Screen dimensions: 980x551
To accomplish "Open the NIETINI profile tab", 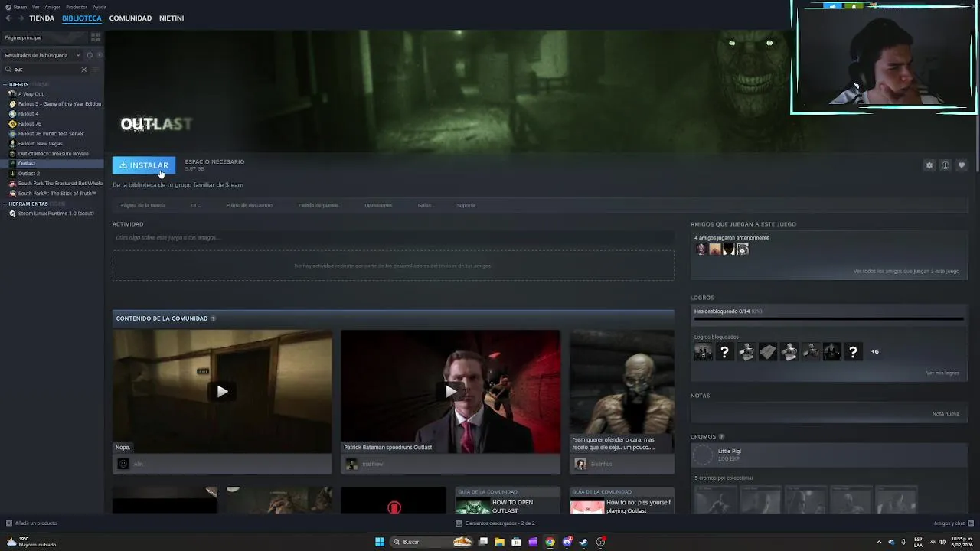I will [x=171, y=18].
